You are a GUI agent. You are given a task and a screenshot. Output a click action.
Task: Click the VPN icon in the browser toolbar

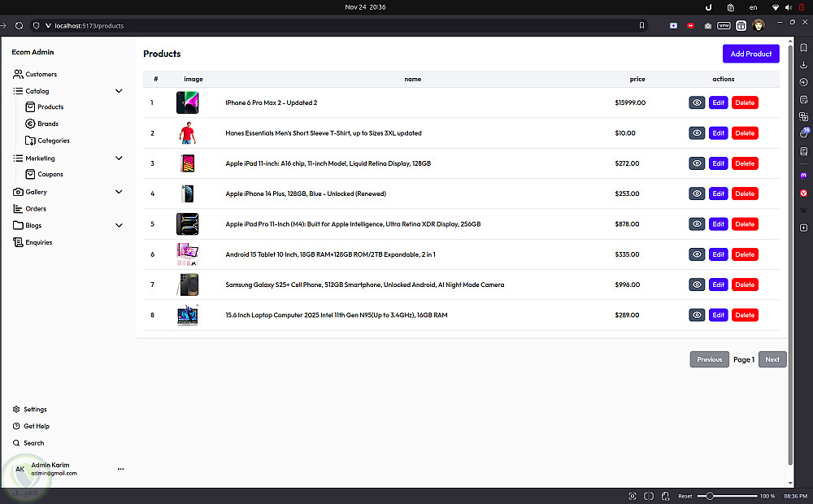(x=724, y=25)
